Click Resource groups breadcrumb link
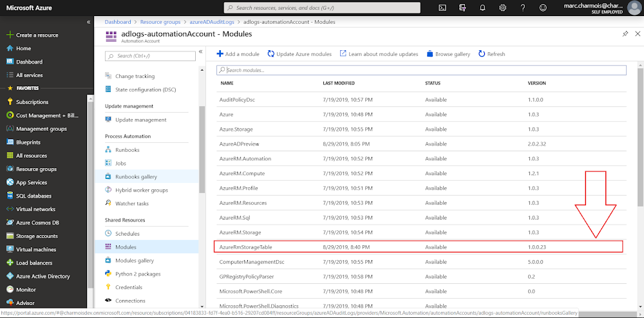The image size is (644, 318). point(160,22)
